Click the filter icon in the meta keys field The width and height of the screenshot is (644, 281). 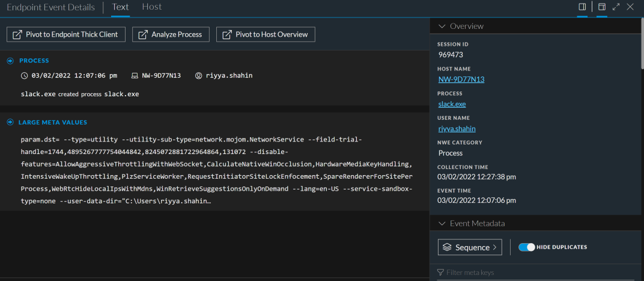click(441, 273)
